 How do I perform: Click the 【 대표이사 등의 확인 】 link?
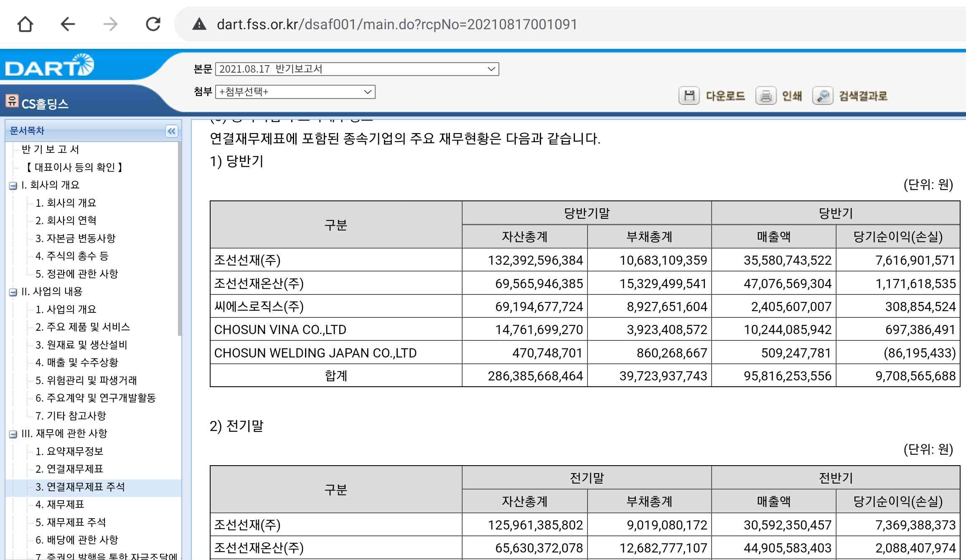pos(74,167)
